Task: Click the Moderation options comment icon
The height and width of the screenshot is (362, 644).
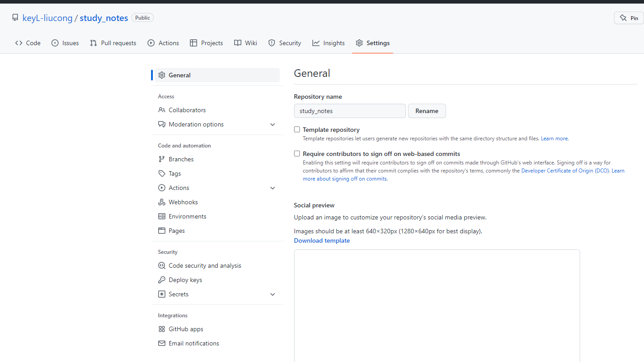Action: point(162,124)
